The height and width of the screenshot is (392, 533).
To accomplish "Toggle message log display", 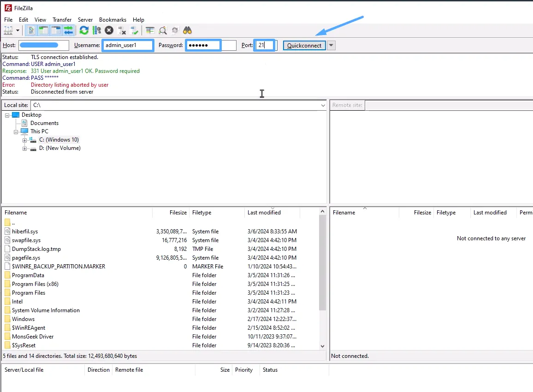I will (31, 30).
